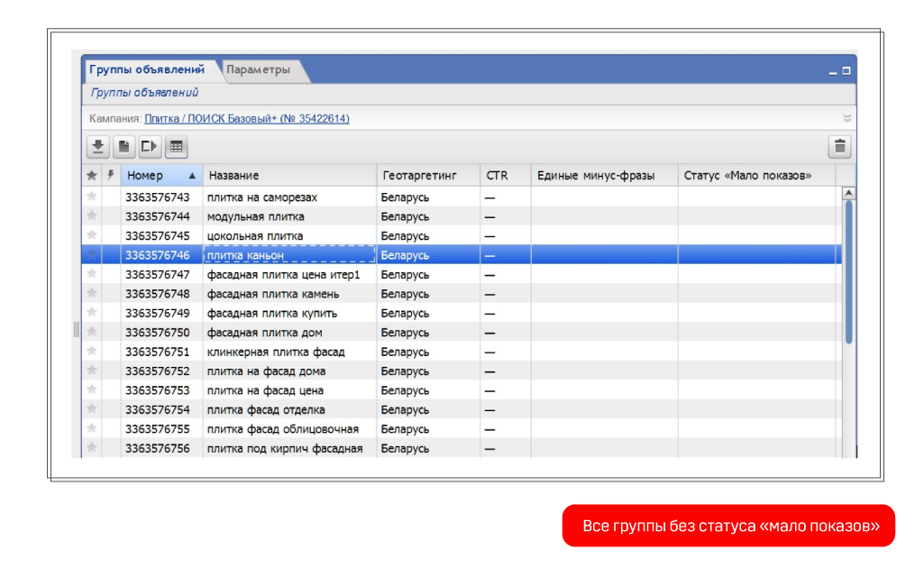This screenshot has height=577, width=924.
Task: Toggle favorite star for плитка на саморезах
Action: 91,197
